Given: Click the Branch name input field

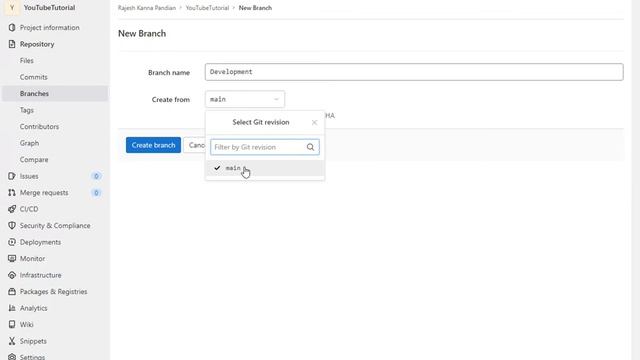Looking at the screenshot, I should point(414,72).
